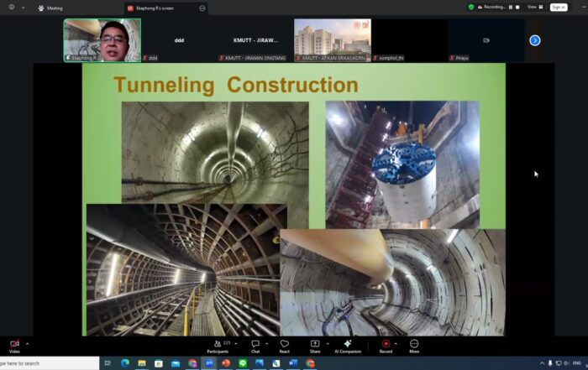
Task: Click the Sign in button
Action: [x=559, y=7]
